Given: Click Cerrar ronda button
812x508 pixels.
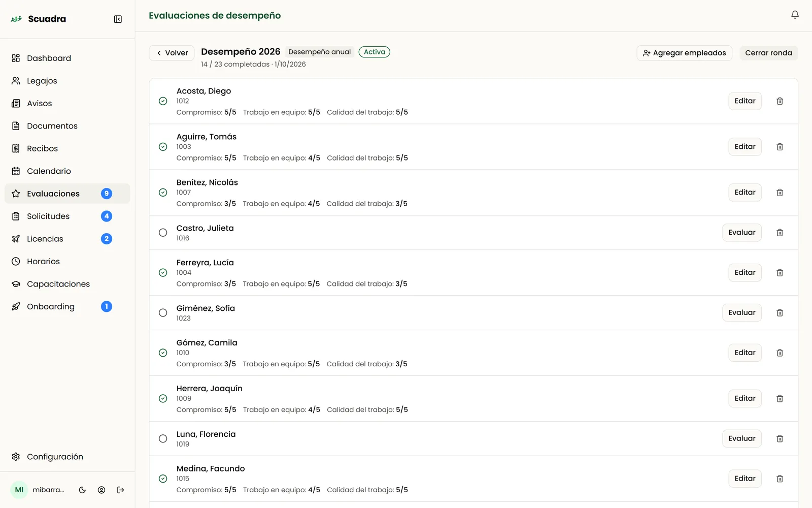Looking at the screenshot, I should pyautogui.click(x=768, y=53).
